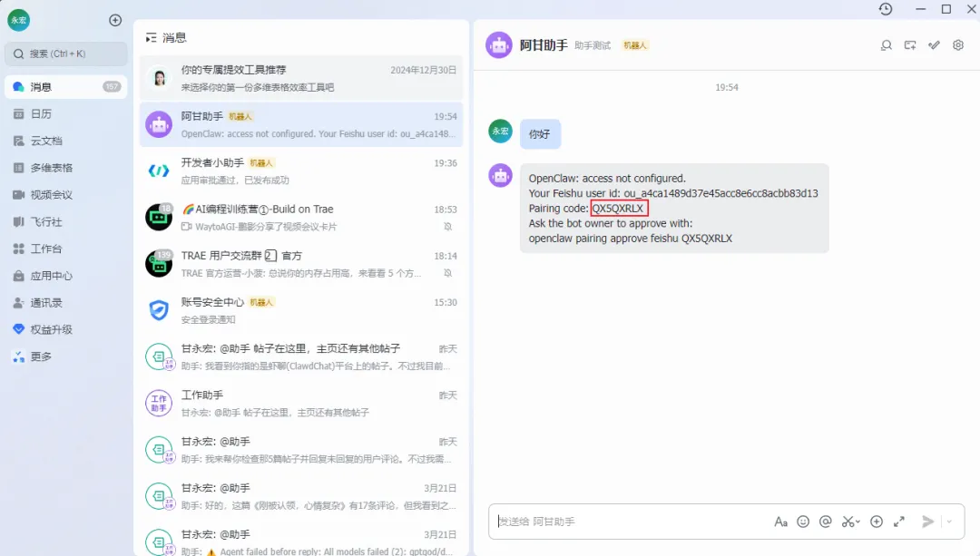This screenshot has width=980, height=556.
Task: Click the pairing code QX5QXRLX text
Action: (x=618, y=208)
